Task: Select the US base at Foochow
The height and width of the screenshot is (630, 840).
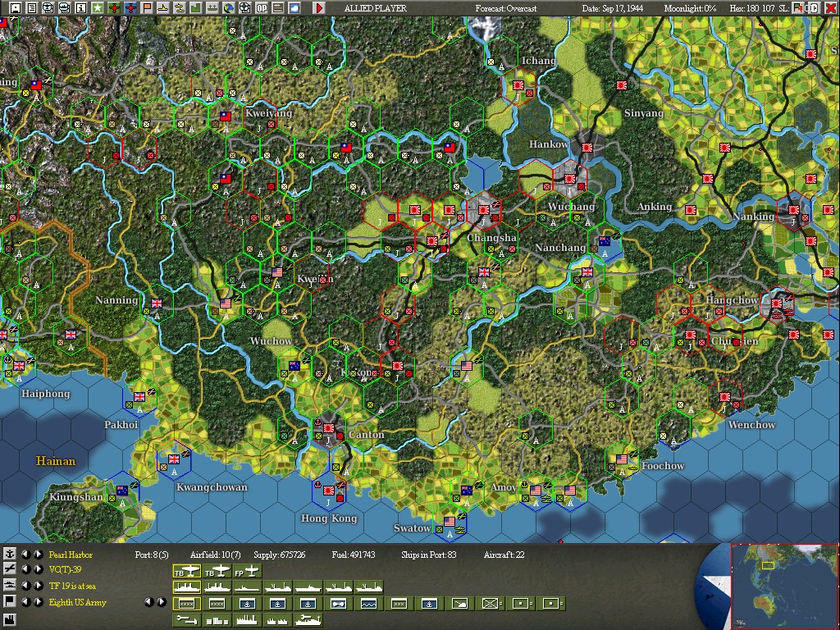Action: click(x=622, y=459)
